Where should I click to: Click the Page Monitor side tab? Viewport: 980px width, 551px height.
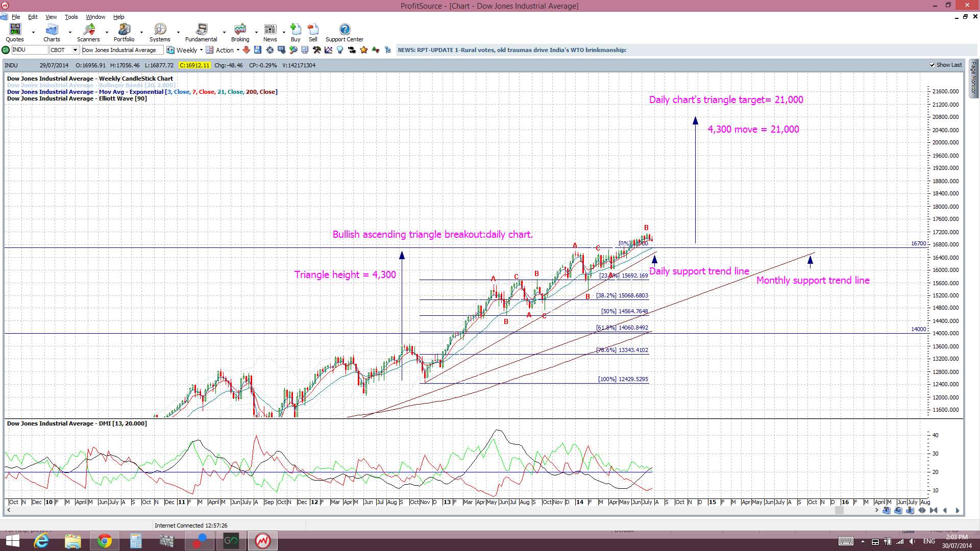click(x=973, y=78)
